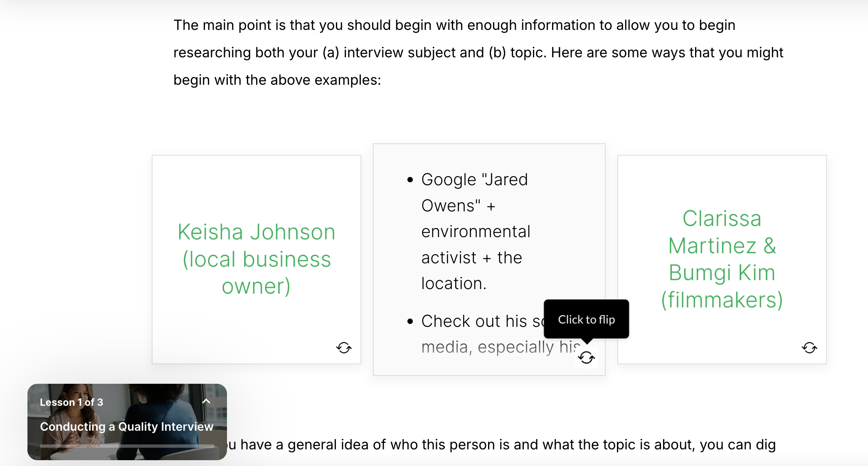Click the flip icon on the Jared Owens card

coord(586,358)
